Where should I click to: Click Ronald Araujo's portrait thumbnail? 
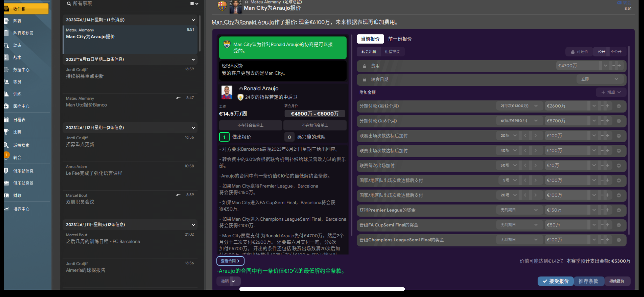(227, 92)
